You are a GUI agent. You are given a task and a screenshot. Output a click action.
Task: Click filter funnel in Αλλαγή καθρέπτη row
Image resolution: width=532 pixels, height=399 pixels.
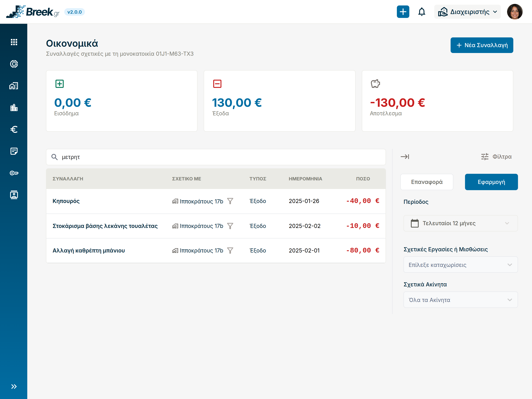coord(230,251)
